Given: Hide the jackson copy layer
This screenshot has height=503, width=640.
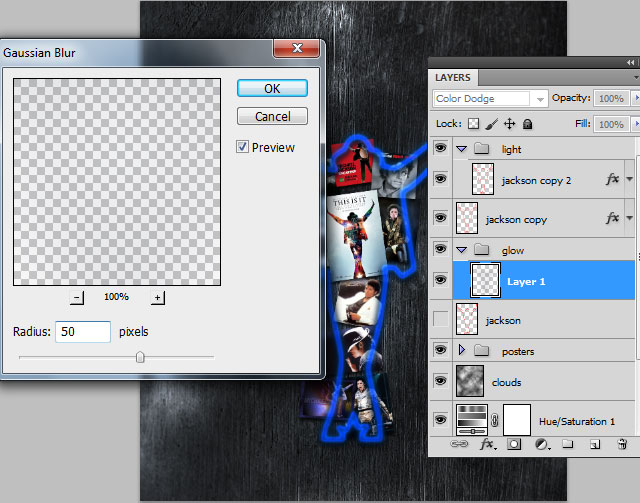Looking at the screenshot, I should click(440, 217).
